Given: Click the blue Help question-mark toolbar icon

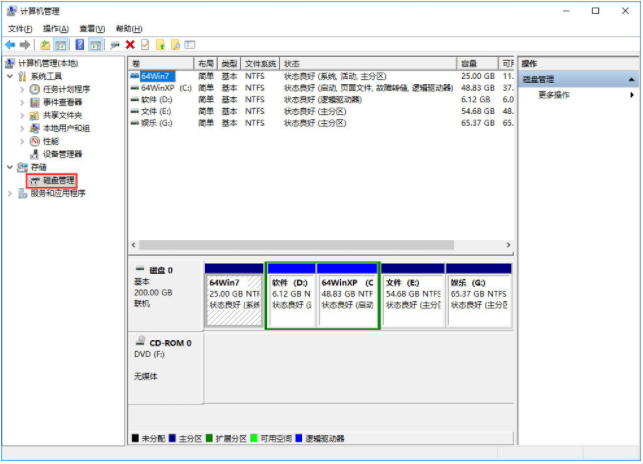Looking at the screenshot, I should click(80, 45).
